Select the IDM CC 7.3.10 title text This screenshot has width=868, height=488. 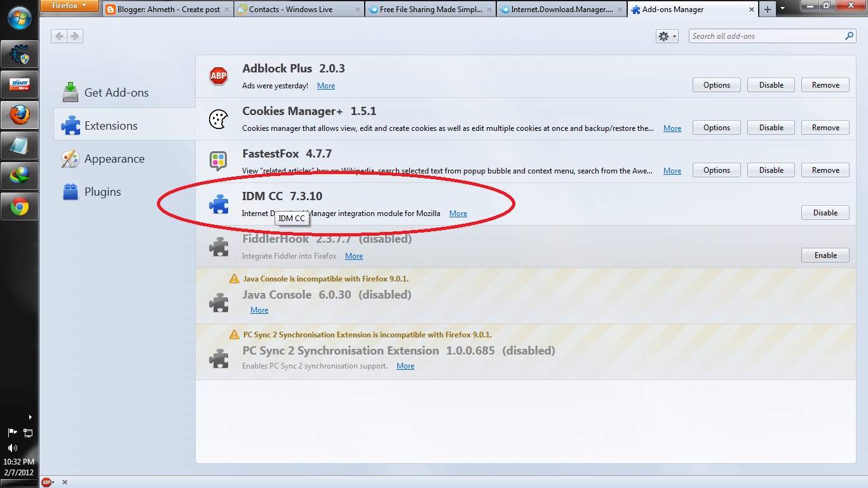[282, 196]
